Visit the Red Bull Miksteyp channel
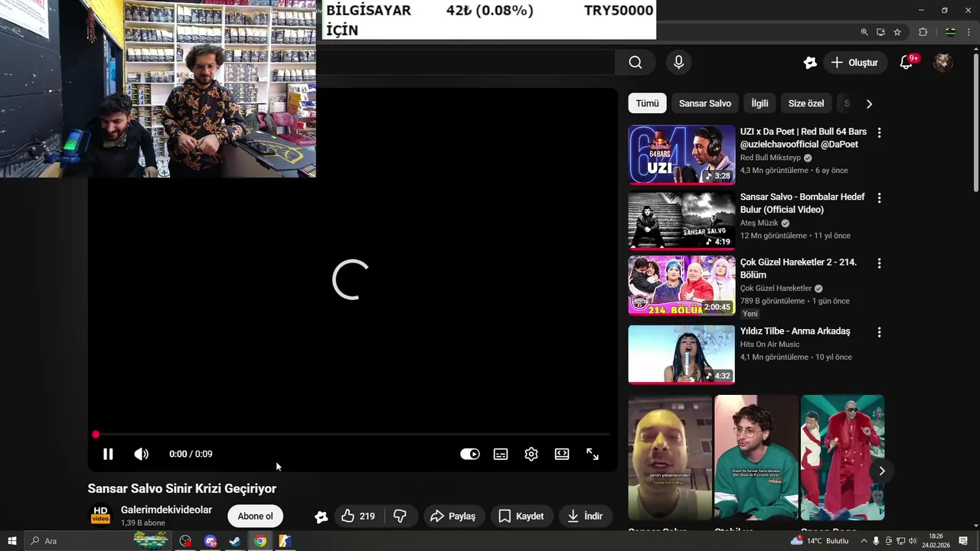The width and height of the screenshot is (980, 551). [x=770, y=158]
